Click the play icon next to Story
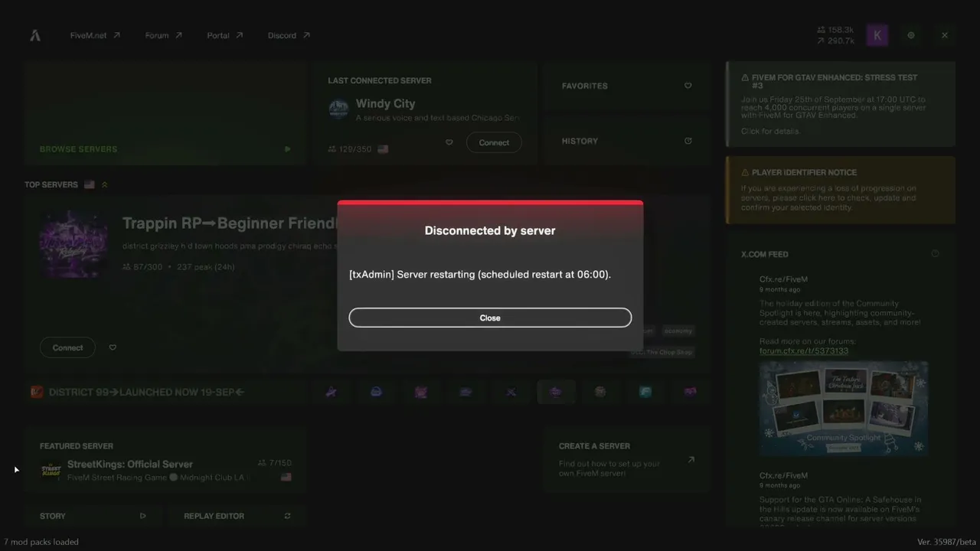Screen dimensions: 980x551 click(143, 516)
